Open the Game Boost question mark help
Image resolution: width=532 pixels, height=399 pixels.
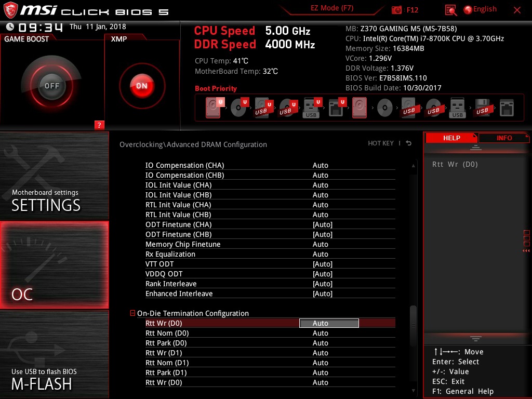click(x=99, y=125)
